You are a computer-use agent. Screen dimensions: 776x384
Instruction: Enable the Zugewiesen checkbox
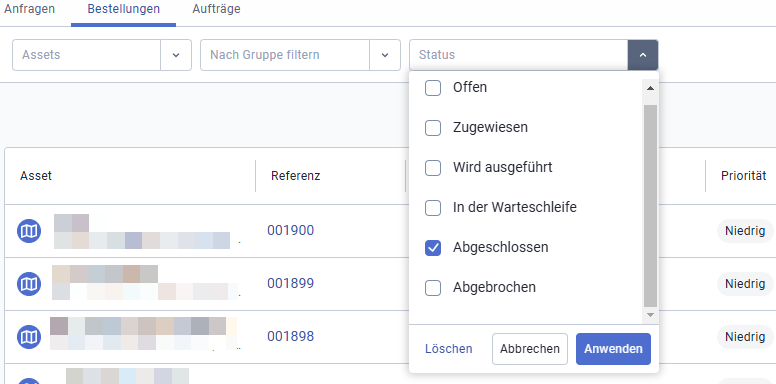[x=433, y=128]
